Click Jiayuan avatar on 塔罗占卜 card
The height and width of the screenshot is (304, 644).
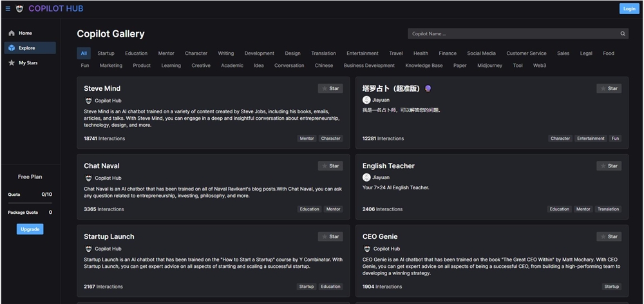click(x=366, y=100)
